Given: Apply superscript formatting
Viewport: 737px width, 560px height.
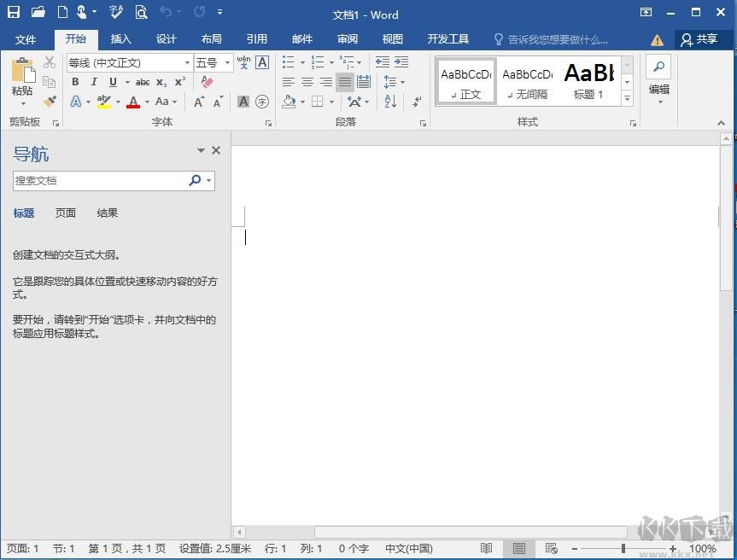Looking at the screenshot, I should tap(178, 82).
